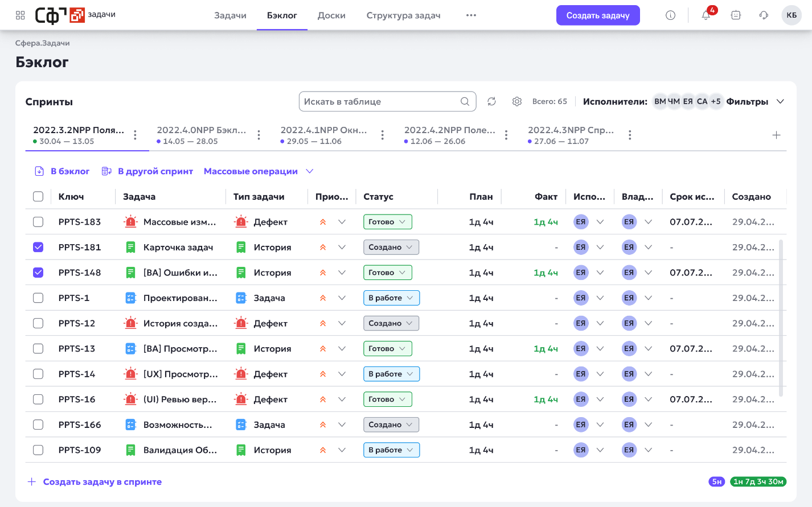This screenshot has height=507, width=812.
Task: Switch to the Доски tab
Action: [x=331, y=15]
